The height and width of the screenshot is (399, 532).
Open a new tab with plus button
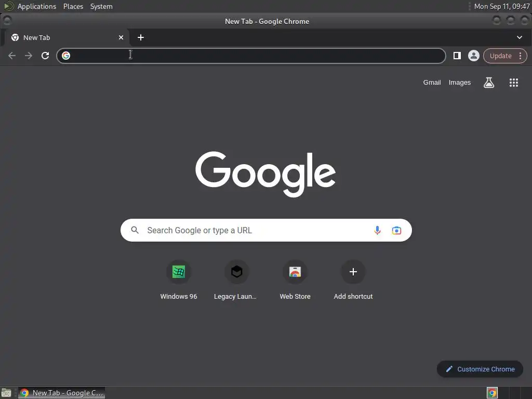(x=141, y=37)
